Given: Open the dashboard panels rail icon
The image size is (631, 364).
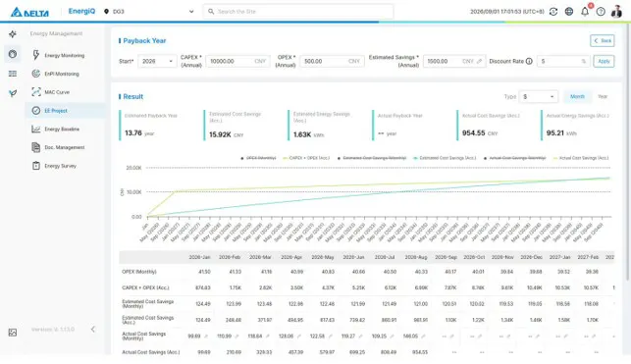Looking at the screenshot, I should (x=13, y=74).
